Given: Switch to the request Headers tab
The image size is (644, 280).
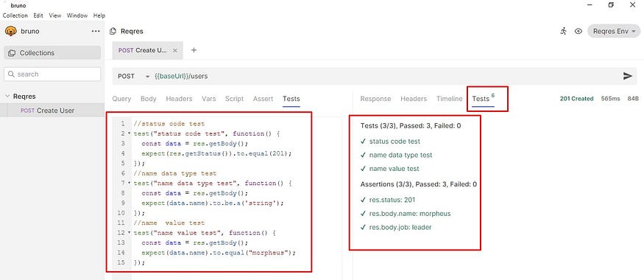Looking at the screenshot, I should (179, 99).
